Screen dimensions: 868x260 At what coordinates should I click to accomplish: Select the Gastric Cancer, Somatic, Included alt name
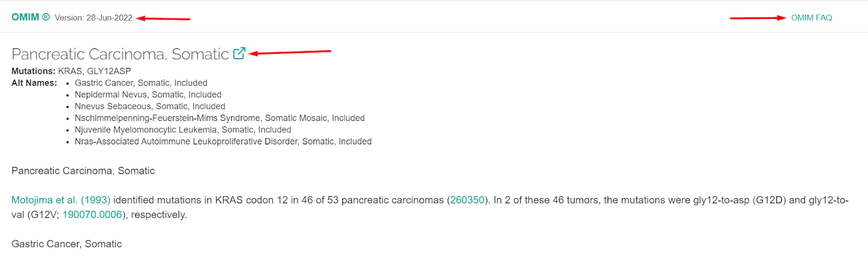tap(141, 83)
